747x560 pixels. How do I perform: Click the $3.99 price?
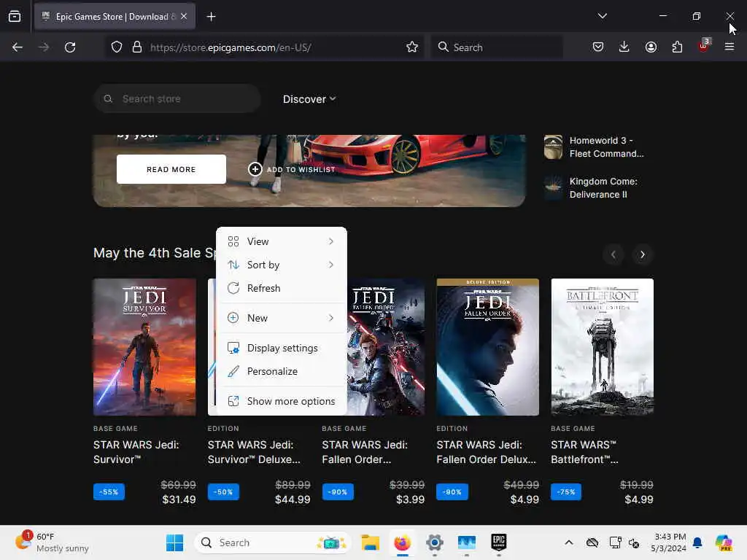tap(410, 499)
